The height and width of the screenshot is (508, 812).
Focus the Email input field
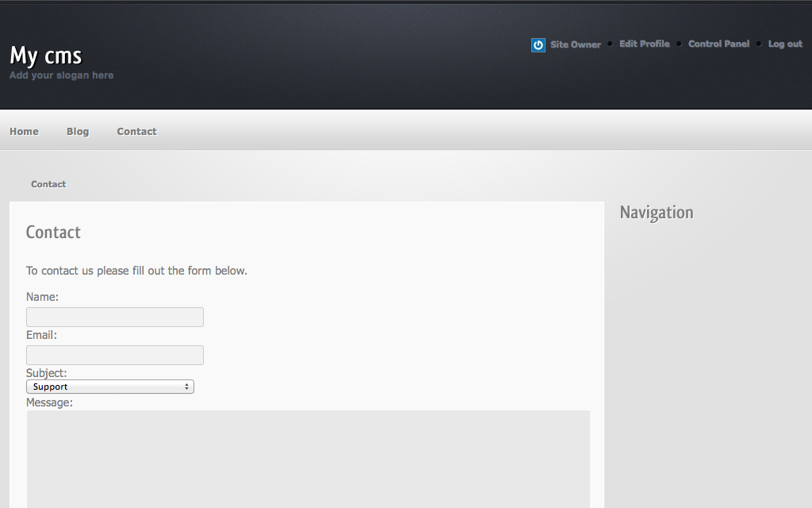[x=114, y=354]
